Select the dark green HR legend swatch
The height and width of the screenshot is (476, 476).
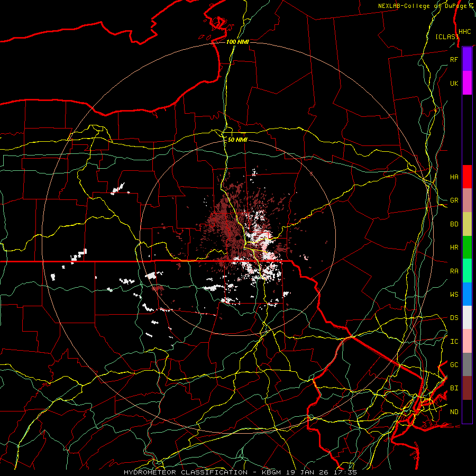point(467,248)
